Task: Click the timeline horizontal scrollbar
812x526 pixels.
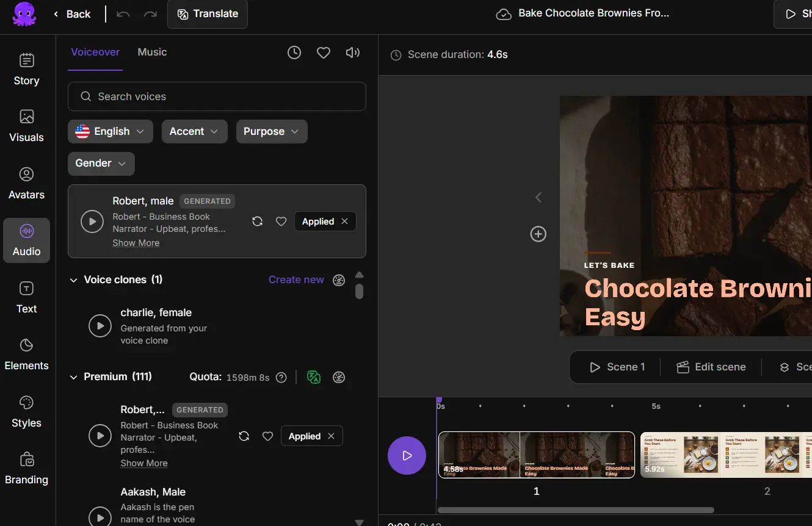Action: [576, 510]
